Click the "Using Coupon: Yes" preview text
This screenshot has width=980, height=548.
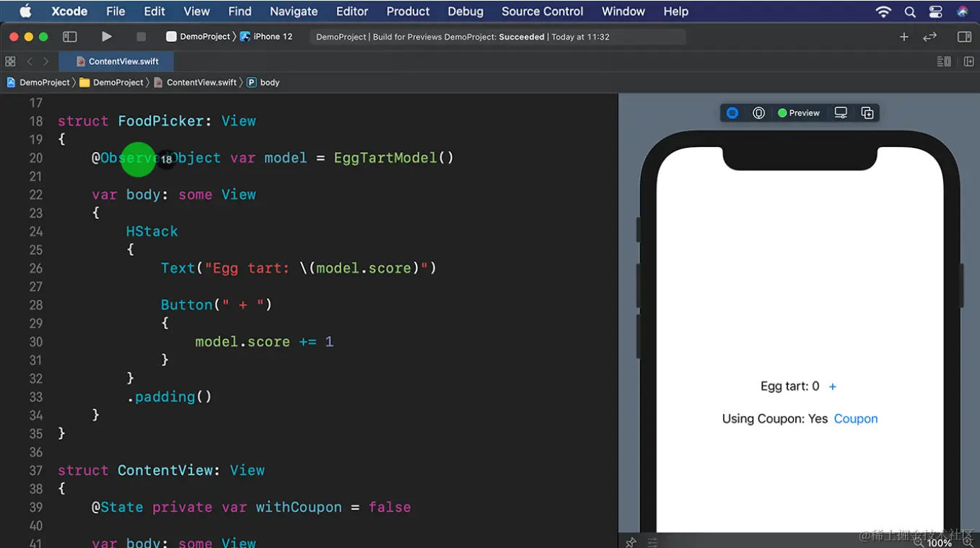tap(774, 419)
